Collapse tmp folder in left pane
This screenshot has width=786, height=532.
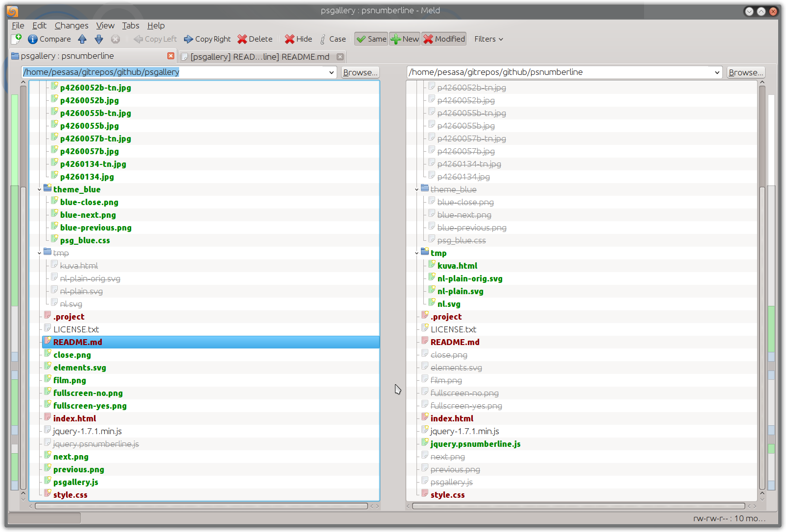tap(39, 253)
